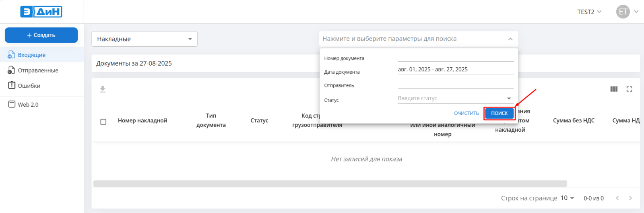Click the horizontal scrollbar under the table
Viewport: 644px width, 213px height.
click(330, 184)
